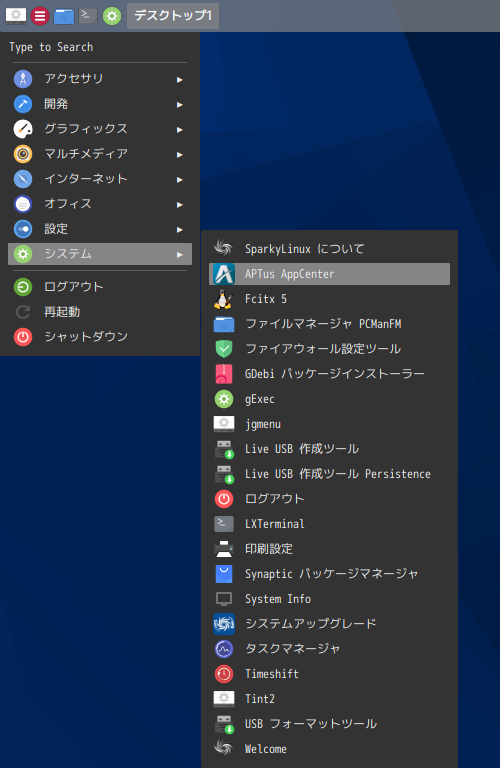Launch the task manager (タスクマネージャ) icon

tap(224, 649)
